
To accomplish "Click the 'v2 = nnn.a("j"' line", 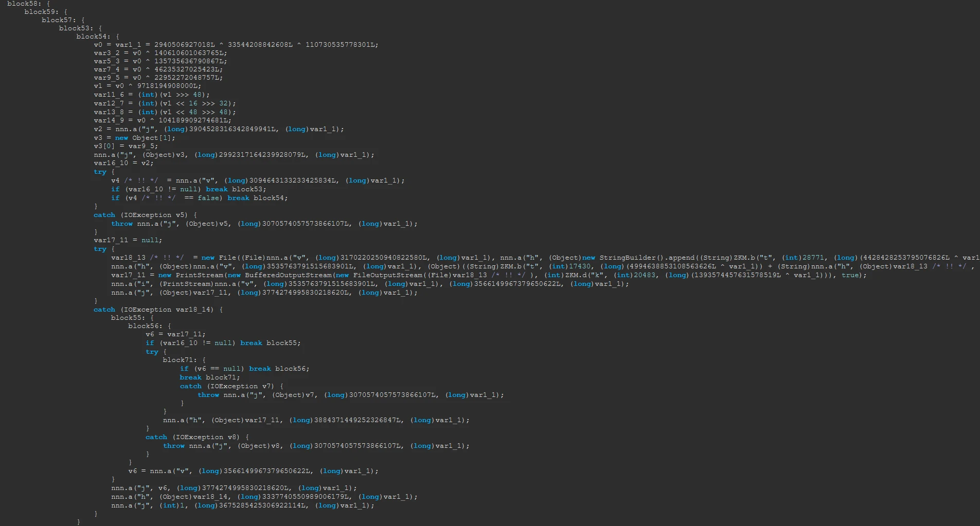I will 219,129.
